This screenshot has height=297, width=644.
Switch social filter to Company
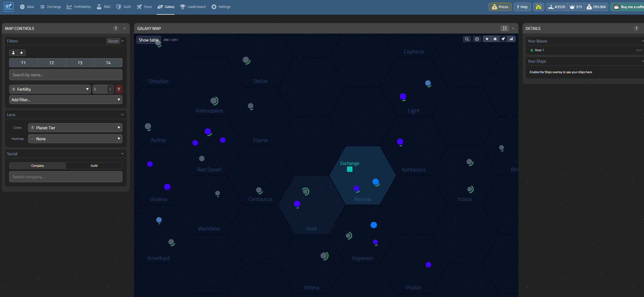[37, 166]
